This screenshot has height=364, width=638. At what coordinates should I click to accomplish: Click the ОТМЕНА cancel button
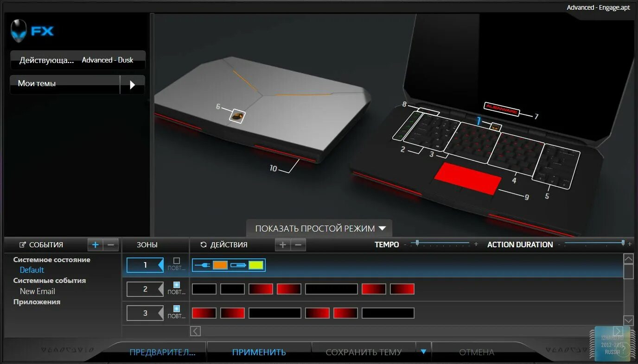477,352
